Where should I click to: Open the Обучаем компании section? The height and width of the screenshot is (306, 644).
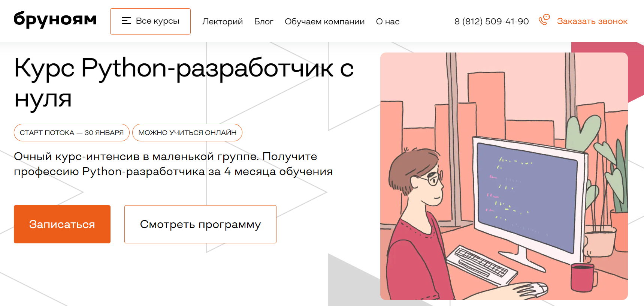pos(324,21)
